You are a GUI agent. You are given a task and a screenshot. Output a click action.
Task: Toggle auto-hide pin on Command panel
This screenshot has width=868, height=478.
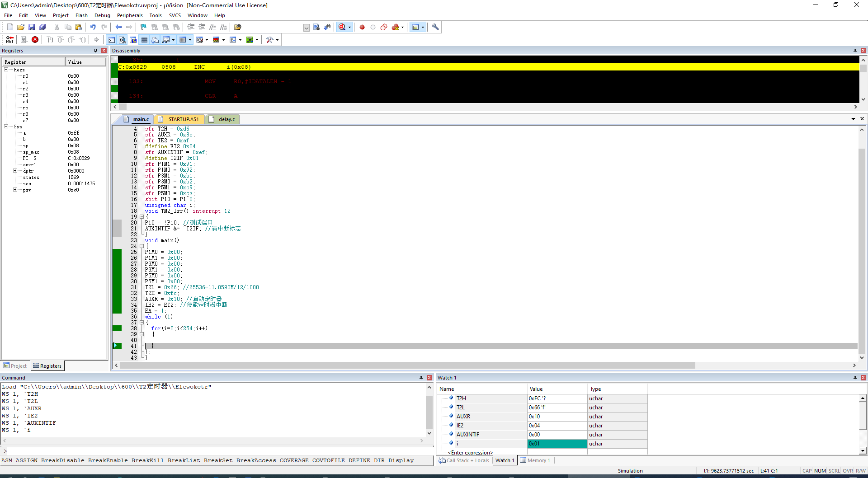tap(421, 378)
